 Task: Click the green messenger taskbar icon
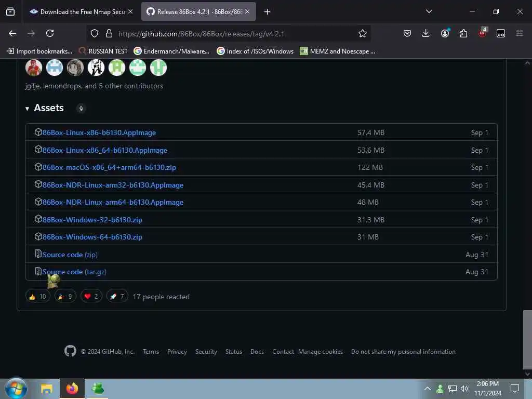98,389
